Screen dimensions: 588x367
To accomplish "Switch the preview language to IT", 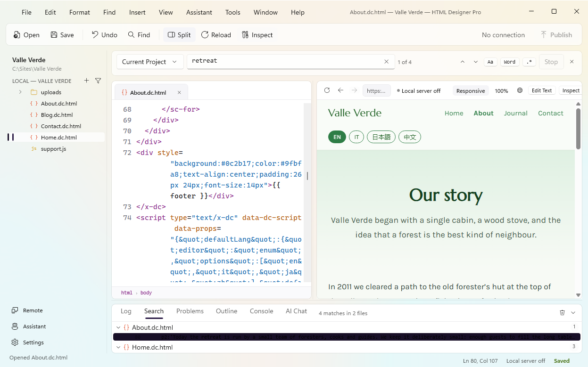I will pyautogui.click(x=356, y=137).
